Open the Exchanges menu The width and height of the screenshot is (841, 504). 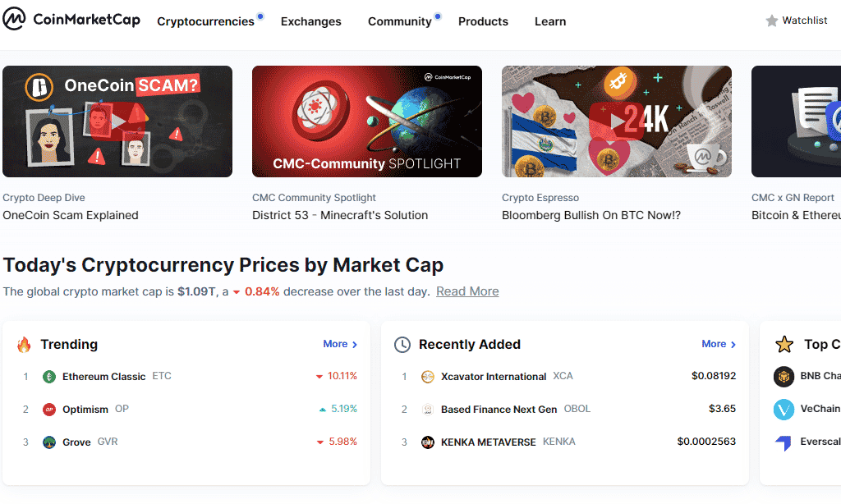(310, 21)
